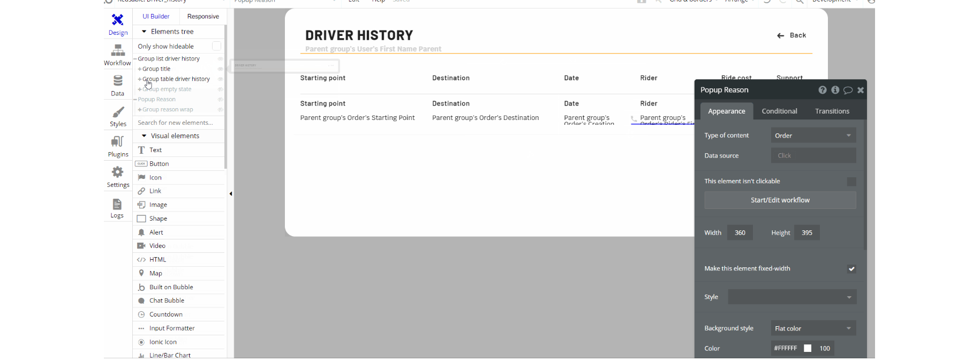Switch to the Conditional tab
This screenshot has height=361, width=980.
coord(779,111)
